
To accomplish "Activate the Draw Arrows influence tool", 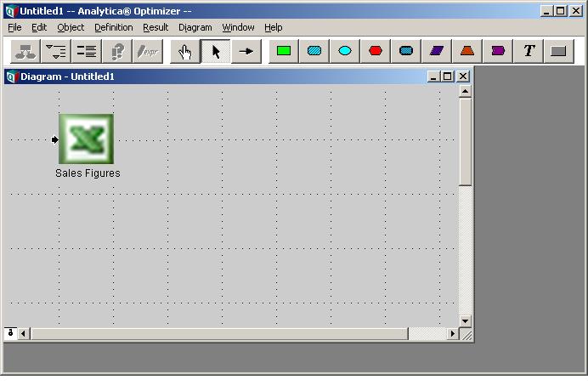I will pyautogui.click(x=246, y=51).
